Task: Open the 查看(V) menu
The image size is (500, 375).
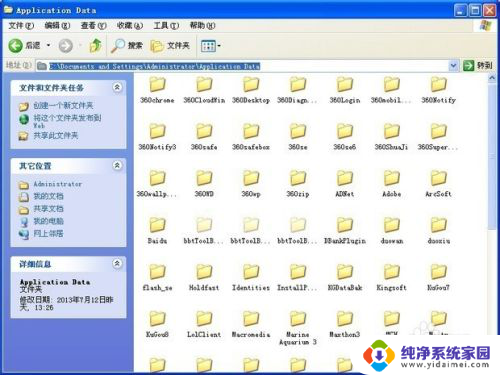Action: 93,25
